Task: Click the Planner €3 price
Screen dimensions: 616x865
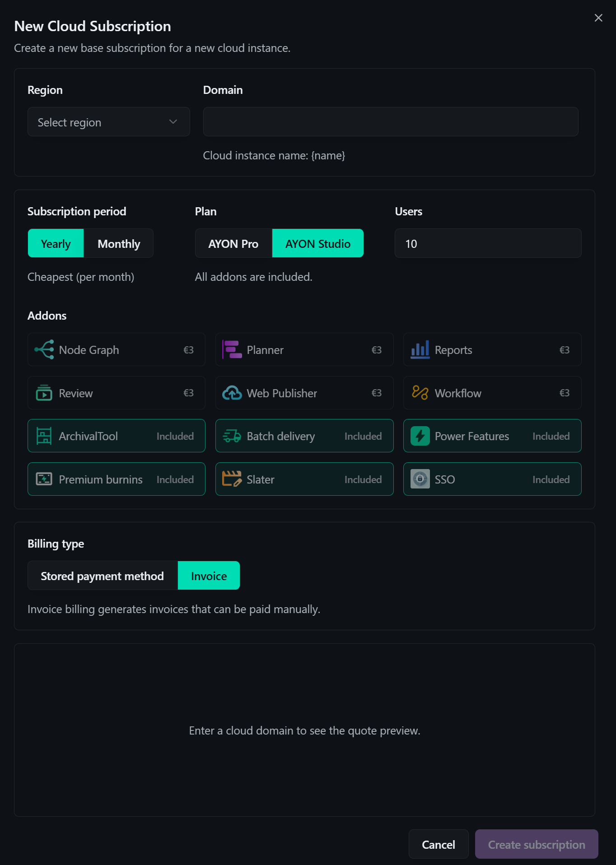Action: (x=377, y=350)
